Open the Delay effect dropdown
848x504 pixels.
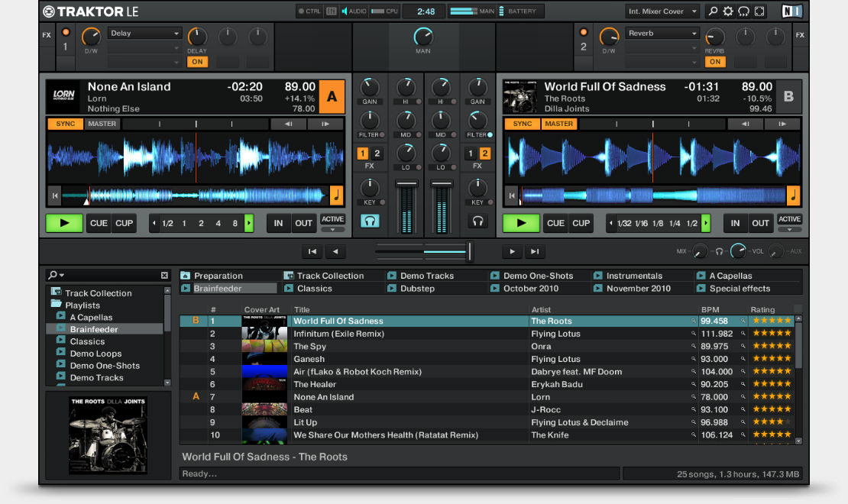tap(145, 34)
